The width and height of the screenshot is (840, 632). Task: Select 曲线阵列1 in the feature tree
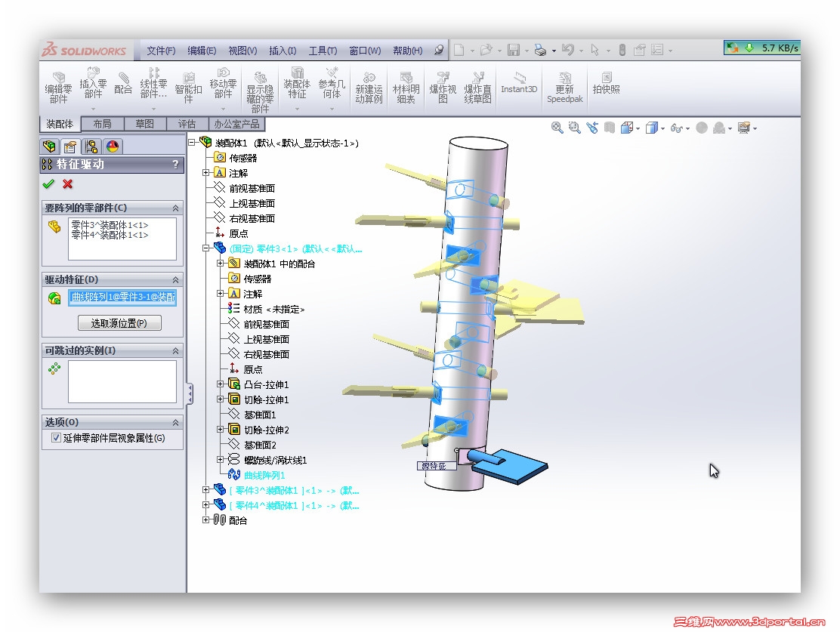(x=264, y=475)
